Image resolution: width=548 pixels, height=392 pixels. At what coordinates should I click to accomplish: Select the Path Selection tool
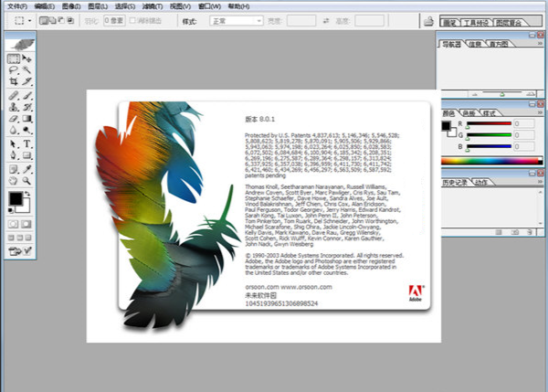tap(14, 143)
